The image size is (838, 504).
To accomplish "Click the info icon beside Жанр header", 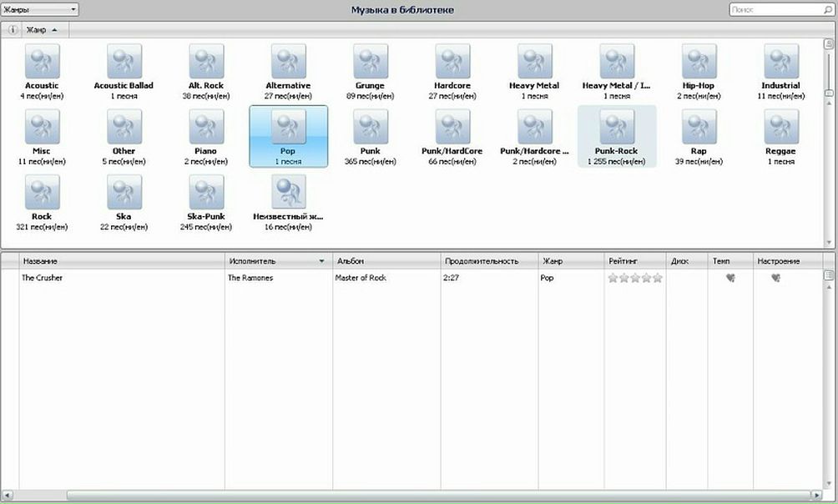I will [x=13, y=29].
